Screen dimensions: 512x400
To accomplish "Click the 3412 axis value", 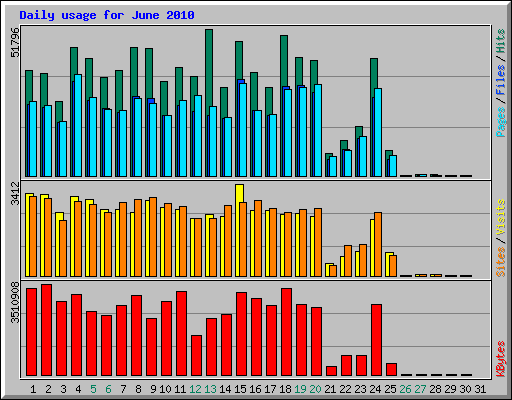I will tap(15, 194).
